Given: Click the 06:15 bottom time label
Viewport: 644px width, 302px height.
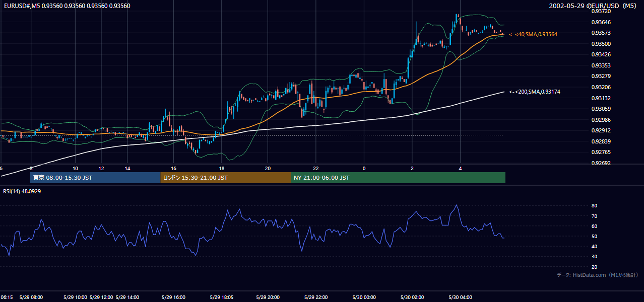Looking at the screenshot, I should point(7,297).
